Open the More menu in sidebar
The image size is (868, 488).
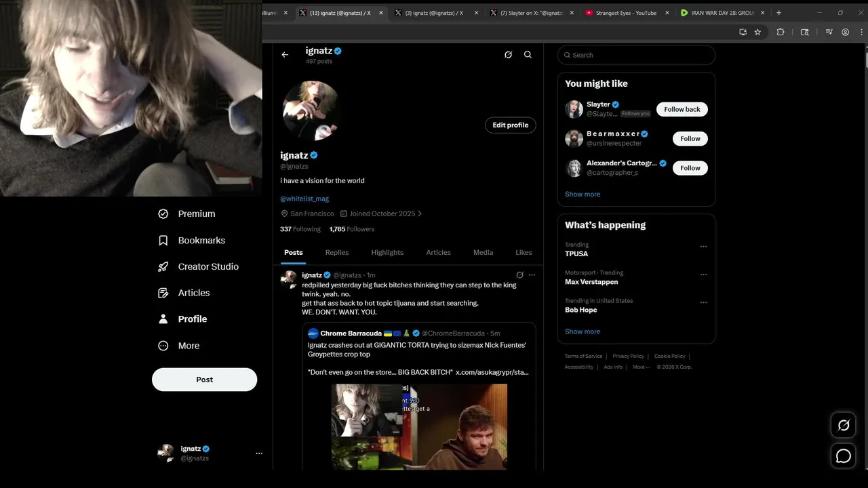(x=179, y=346)
